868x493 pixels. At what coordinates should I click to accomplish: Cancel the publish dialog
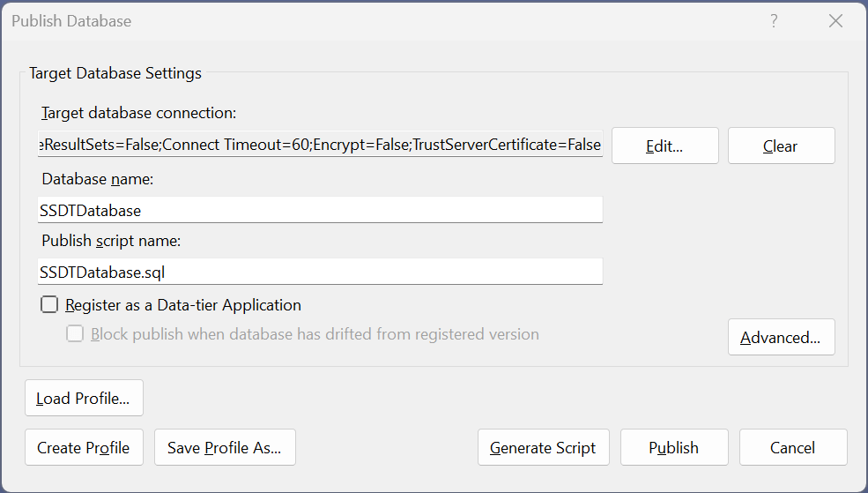click(x=792, y=448)
